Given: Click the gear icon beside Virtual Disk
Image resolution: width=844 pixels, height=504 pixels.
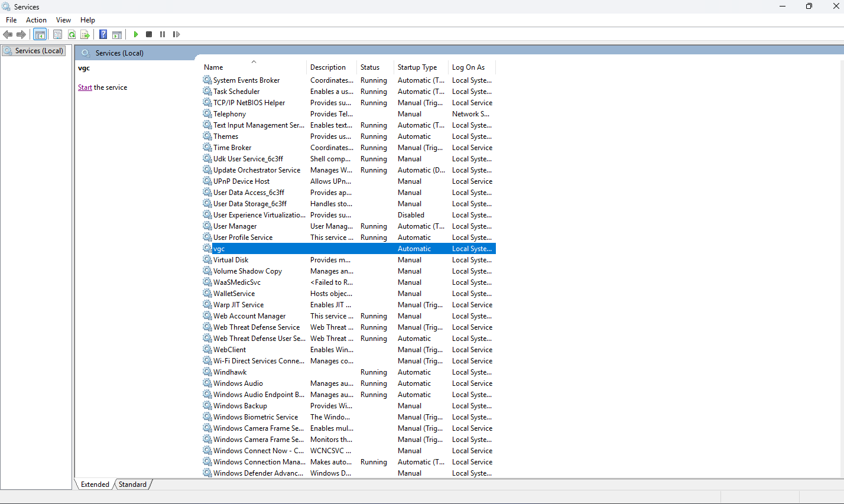Looking at the screenshot, I should click(207, 260).
